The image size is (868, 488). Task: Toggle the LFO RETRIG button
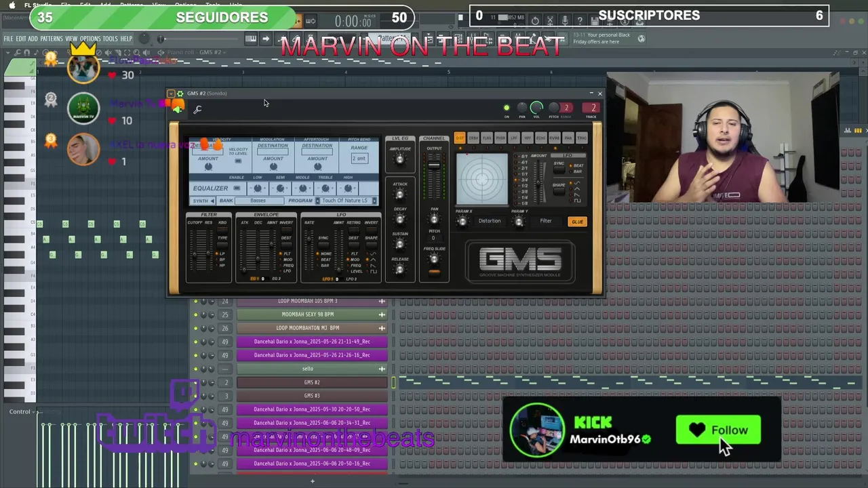[x=354, y=230]
